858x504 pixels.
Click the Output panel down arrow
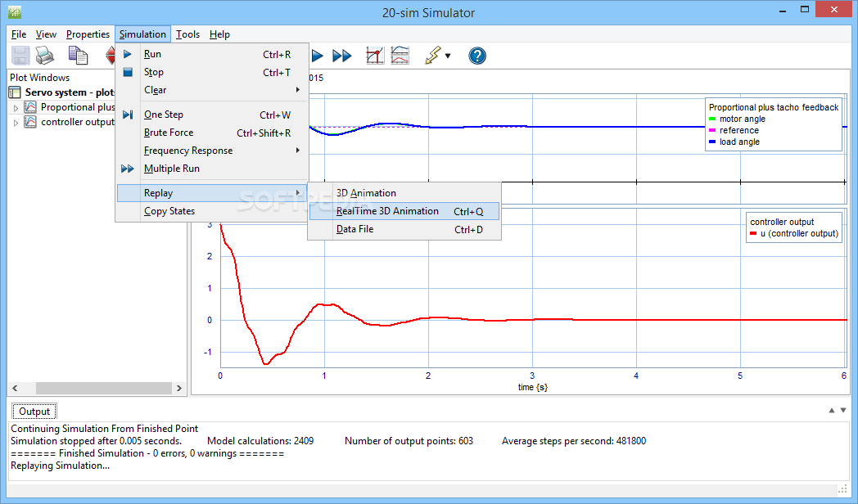(x=843, y=410)
